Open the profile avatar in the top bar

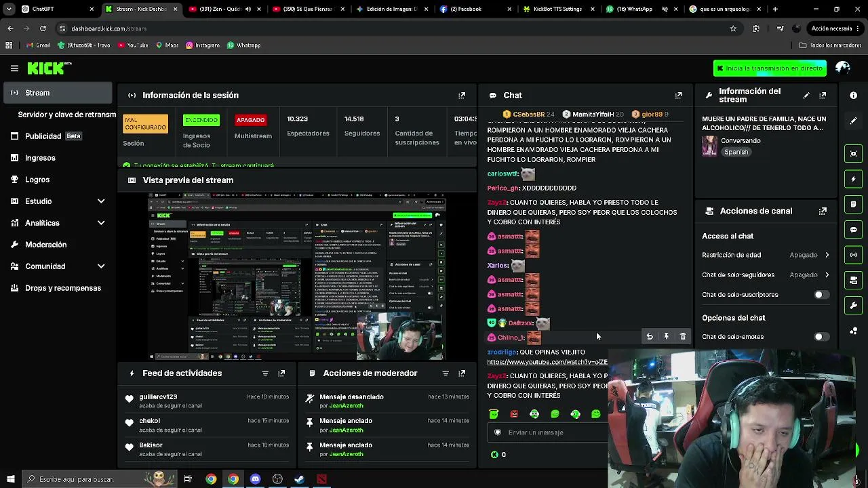click(843, 68)
